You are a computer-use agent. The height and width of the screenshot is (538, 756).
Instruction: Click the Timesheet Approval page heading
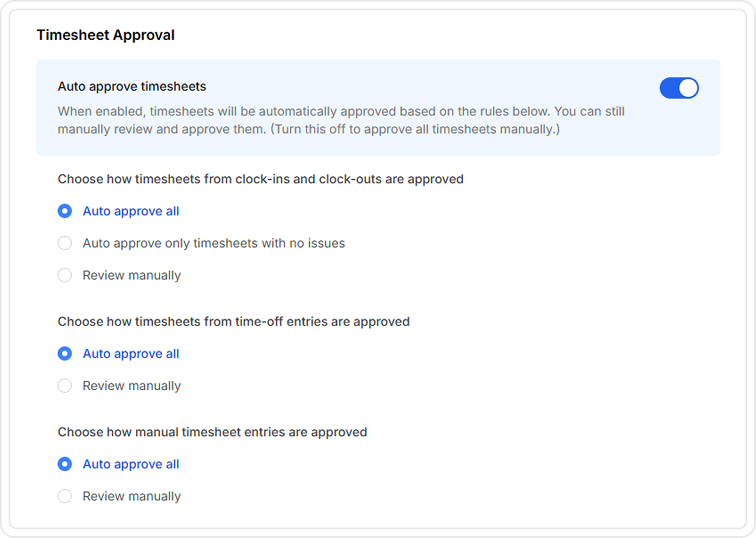click(x=106, y=35)
